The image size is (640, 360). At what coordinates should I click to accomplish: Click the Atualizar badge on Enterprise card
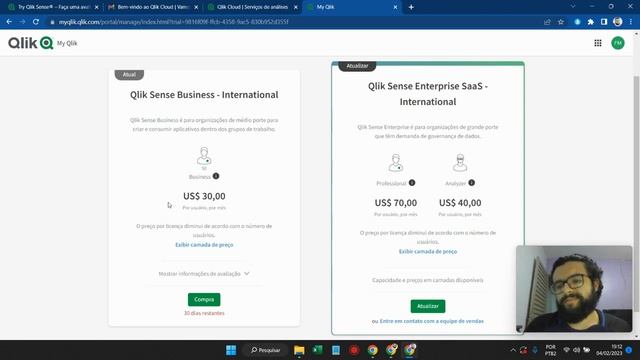357,66
